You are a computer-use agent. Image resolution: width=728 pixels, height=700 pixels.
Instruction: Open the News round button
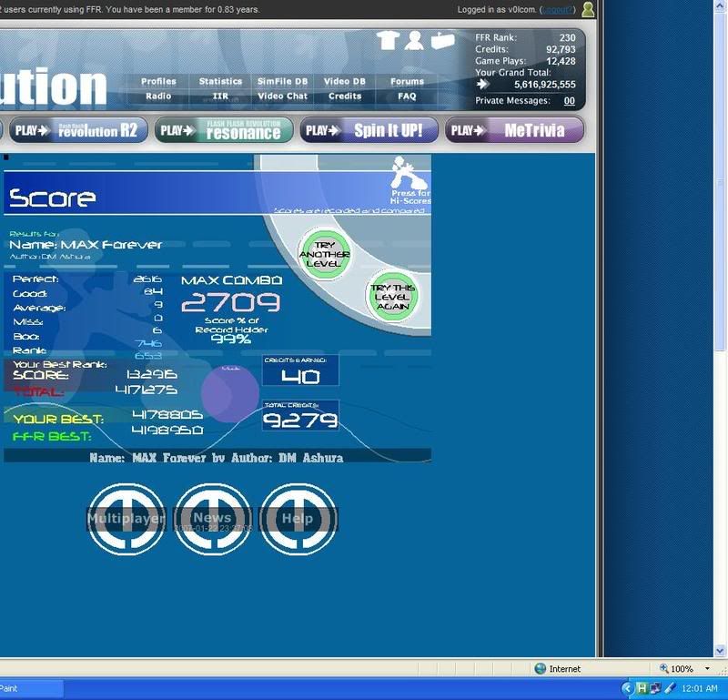(212, 519)
